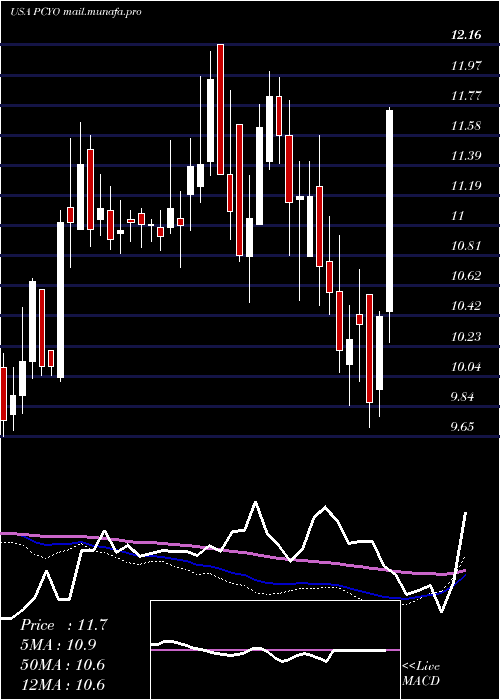Click the tallest red candlestick at the 12.16 peak
This screenshot has width=500, height=700.
tap(220, 109)
